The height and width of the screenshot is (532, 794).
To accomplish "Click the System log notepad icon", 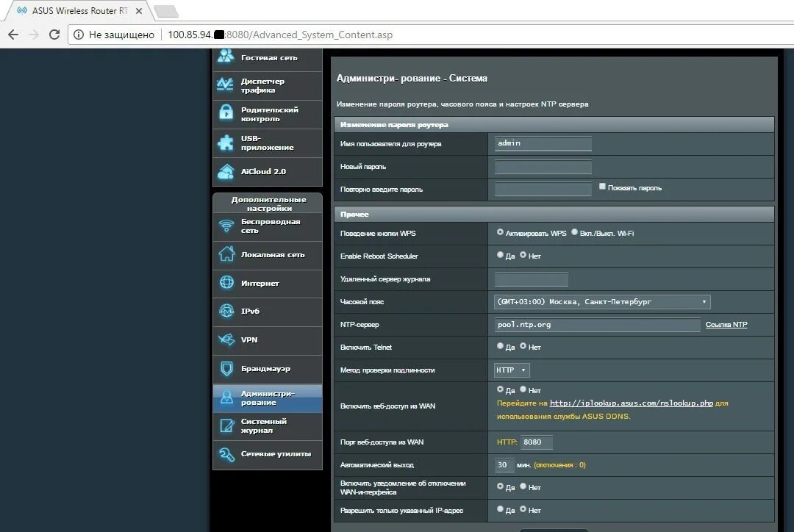I will pyautogui.click(x=226, y=425).
